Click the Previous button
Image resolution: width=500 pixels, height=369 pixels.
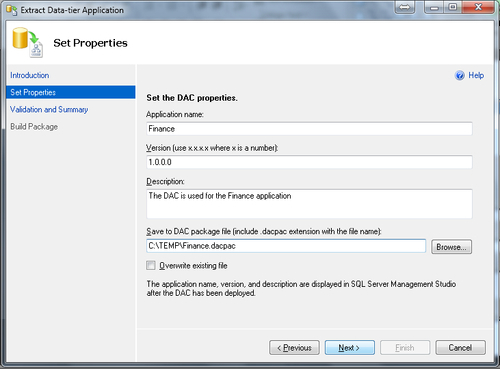294,348
